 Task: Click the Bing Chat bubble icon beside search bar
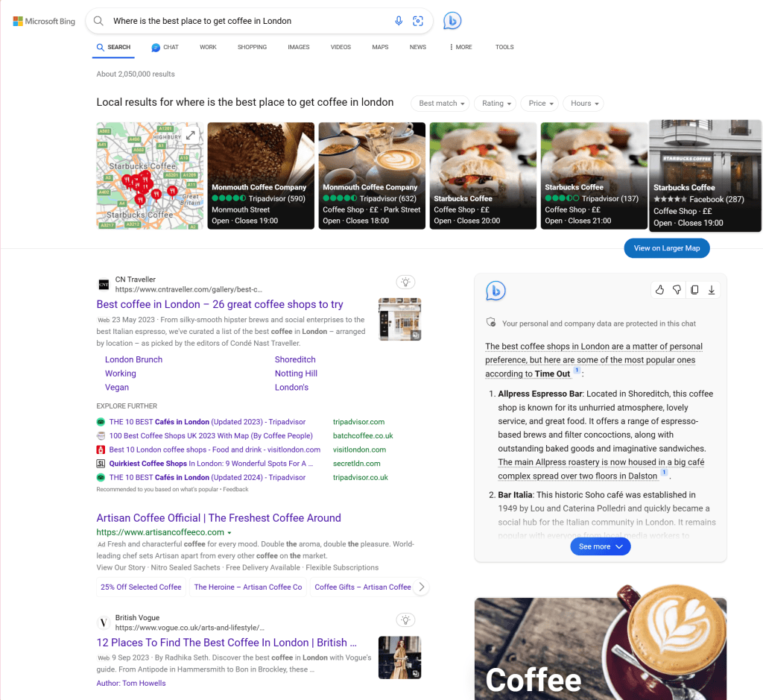[x=452, y=20]
